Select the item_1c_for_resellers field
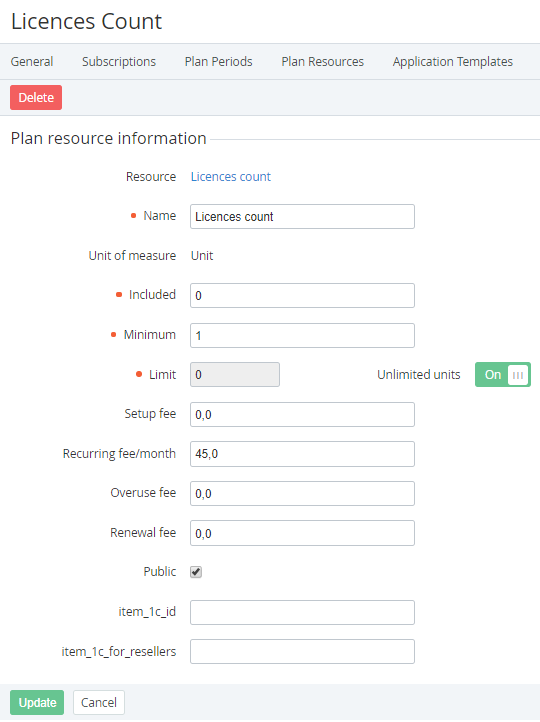540x722 pixels. click(x=302, y=652)
